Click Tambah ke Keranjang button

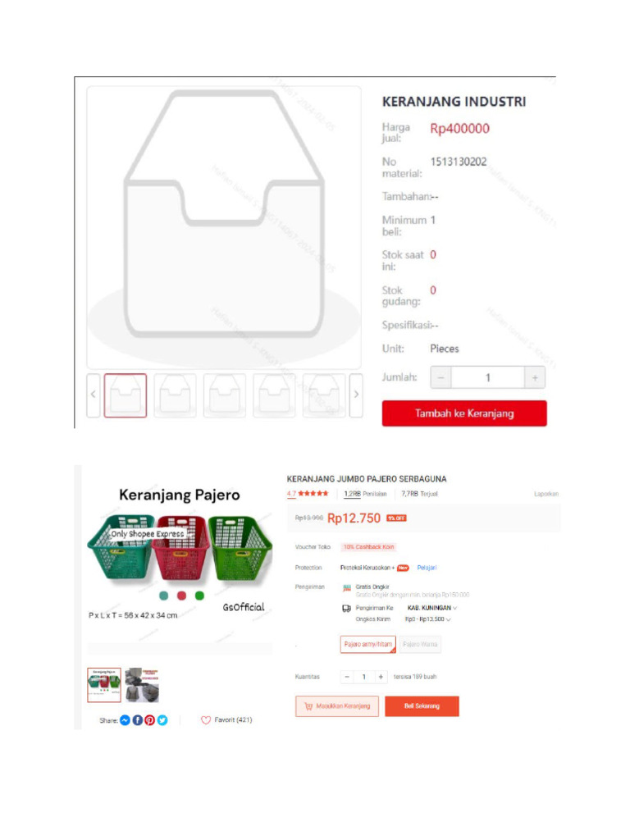(x=464, y=413)
